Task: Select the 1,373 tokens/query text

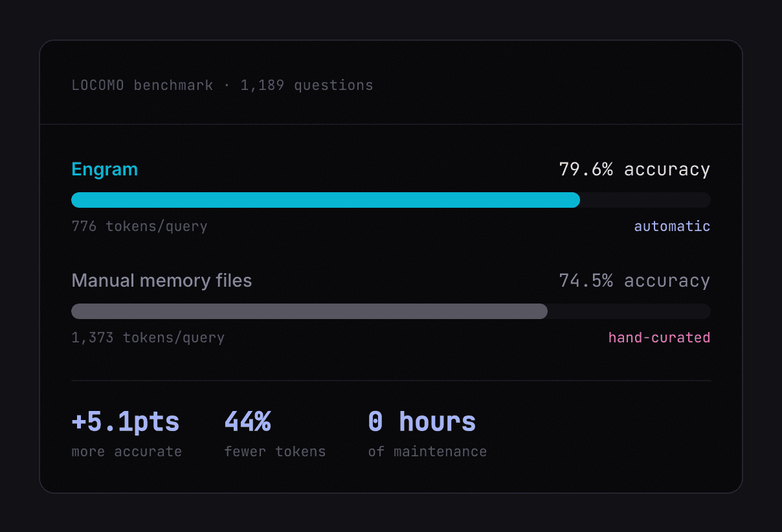Action: [148, 338]
